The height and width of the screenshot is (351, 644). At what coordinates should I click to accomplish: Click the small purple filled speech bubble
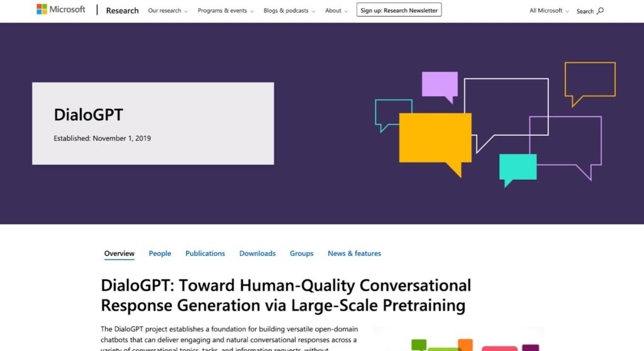[439, 84]
